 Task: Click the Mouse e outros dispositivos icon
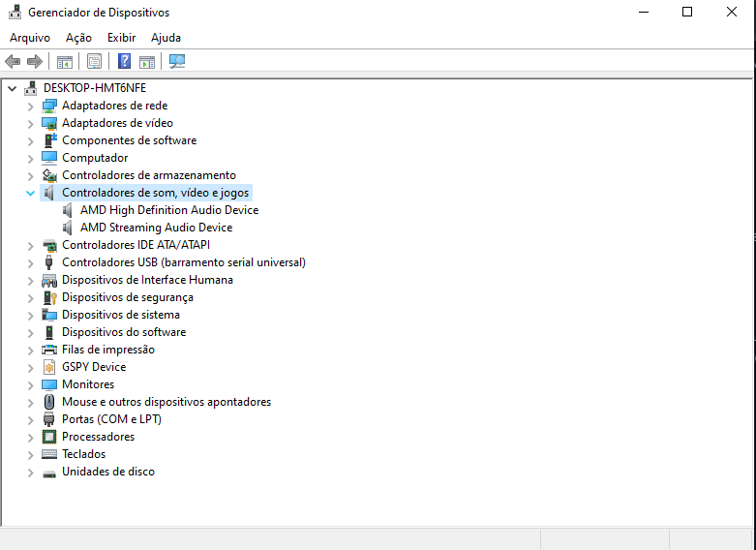pyautogui.click(x=49, y=402)
